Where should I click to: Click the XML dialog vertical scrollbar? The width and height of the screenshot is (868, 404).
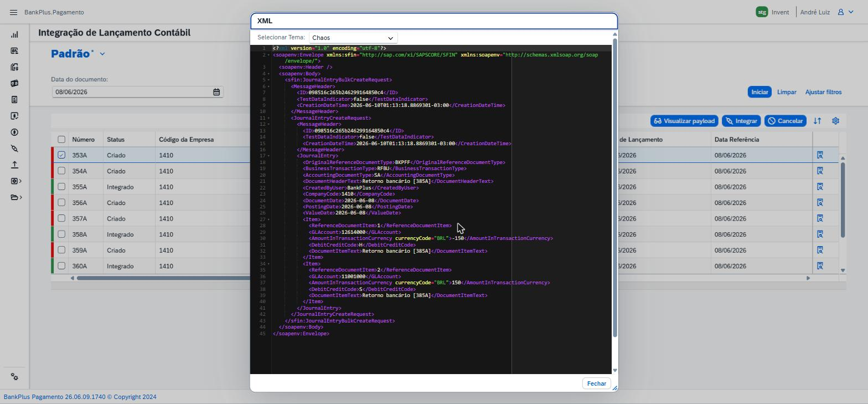click(614, 188)
